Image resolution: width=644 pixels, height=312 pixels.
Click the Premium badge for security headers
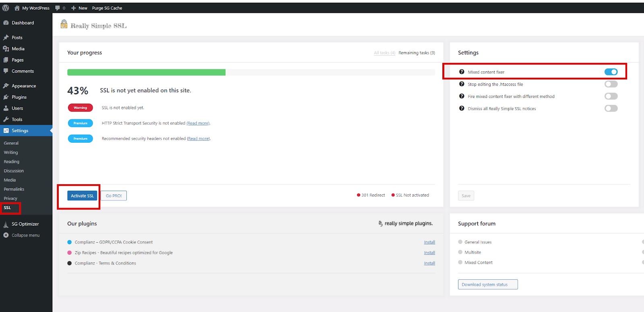(x=80, y=138)
